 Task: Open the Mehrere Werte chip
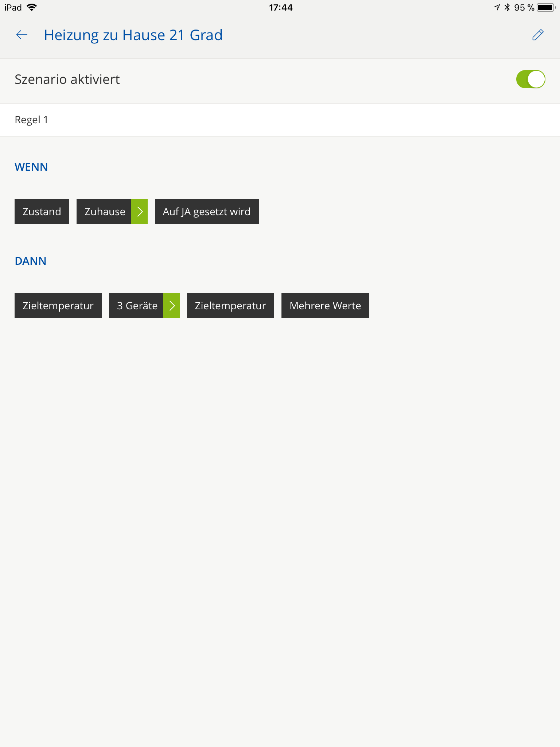click(325, 306)
